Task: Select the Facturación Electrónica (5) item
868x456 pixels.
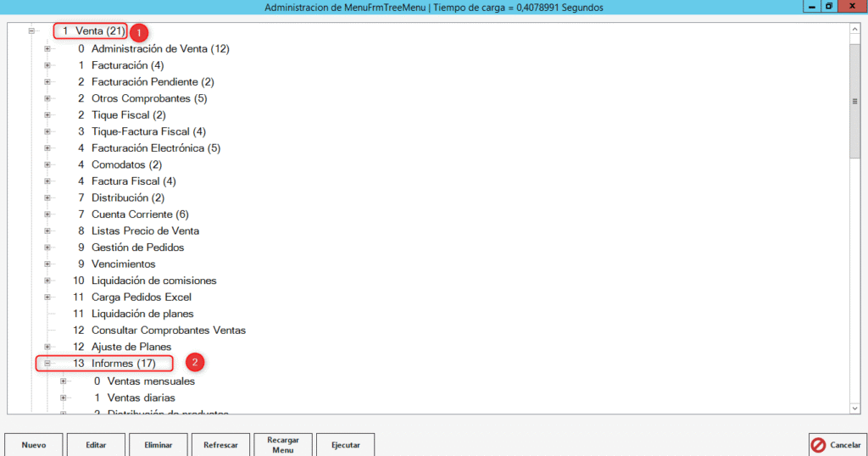Action: point(155,148)
